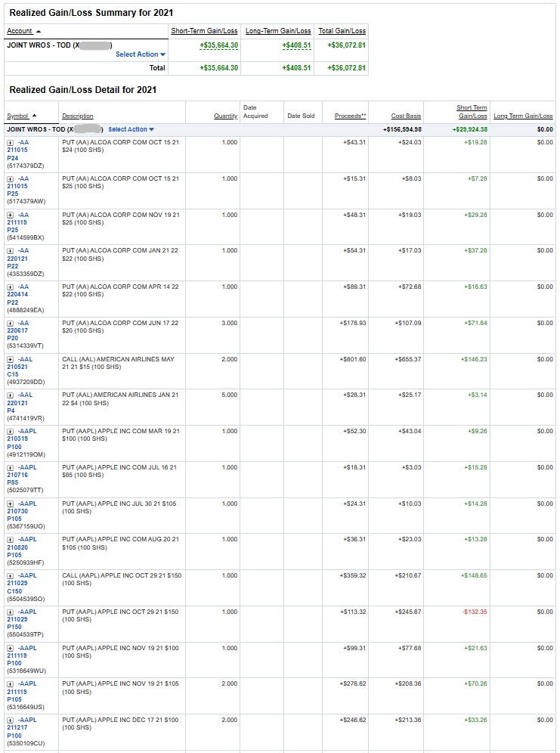Select short term total +$29,924.38

[470, 129]
